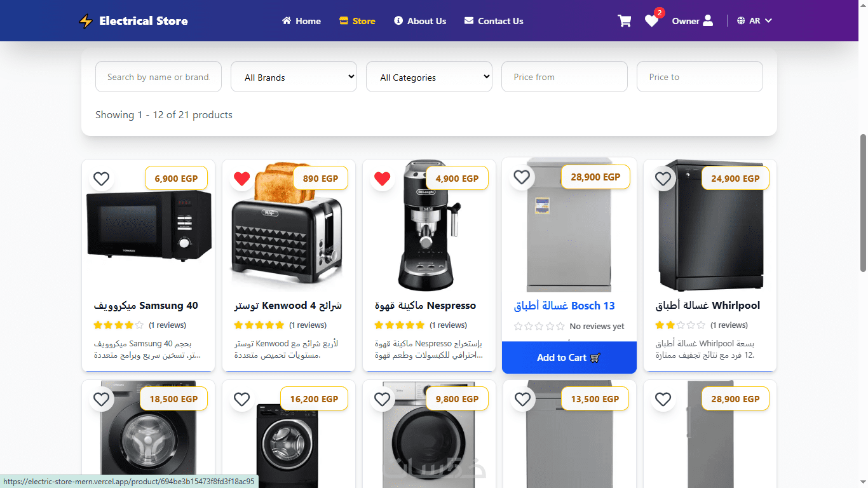Toggle wishlist heart on Bosch 13 dishwasher

click(x=522, y=177)
